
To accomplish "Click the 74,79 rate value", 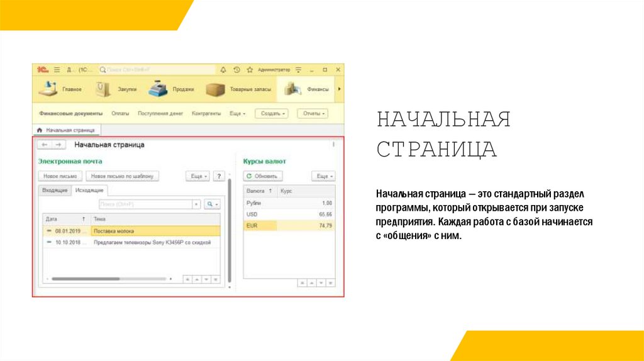I will pos(325,226).
